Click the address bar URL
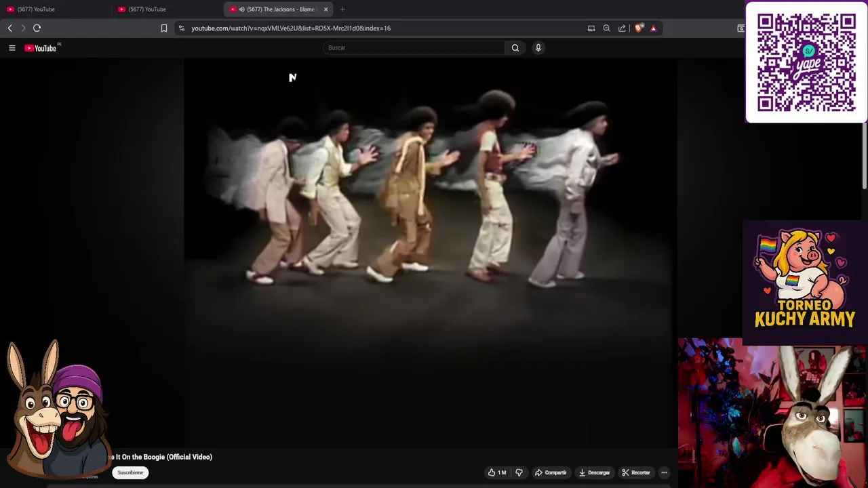Viewport: 868px width, 488px height. pos(291,28)
